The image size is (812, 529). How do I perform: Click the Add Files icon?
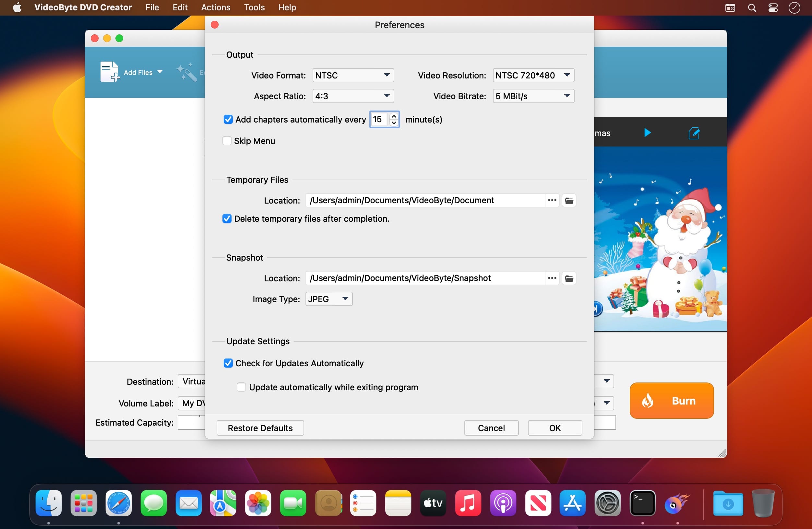click(110, 72)
